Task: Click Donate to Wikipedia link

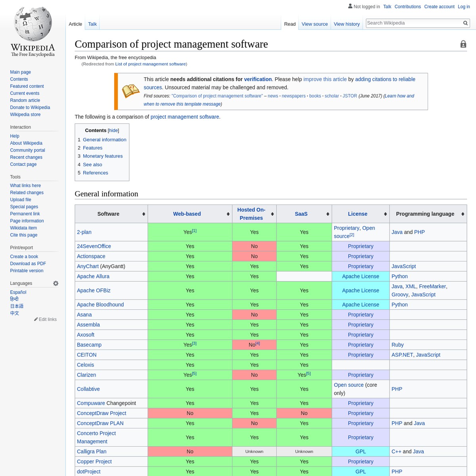Action: (30, 107)
